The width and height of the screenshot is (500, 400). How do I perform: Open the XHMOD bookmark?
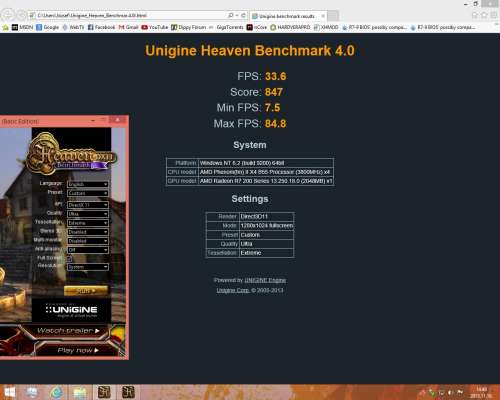pyautogui.click(x=326, y=27)
